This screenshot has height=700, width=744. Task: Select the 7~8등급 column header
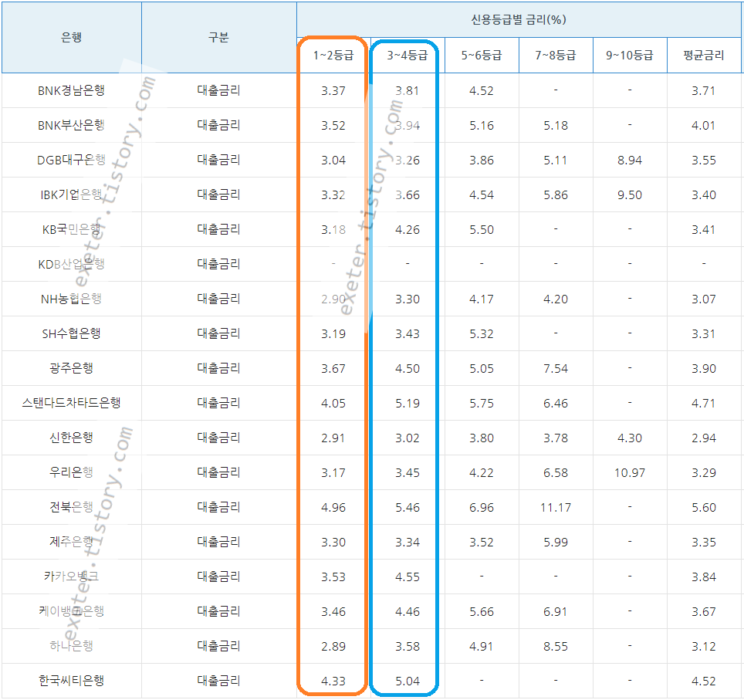pyautogui.click(x=555, y=55)
